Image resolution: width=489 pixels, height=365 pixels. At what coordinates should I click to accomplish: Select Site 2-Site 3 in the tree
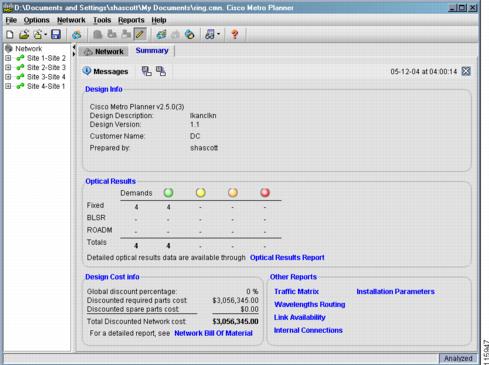click(x=46, y=68)
